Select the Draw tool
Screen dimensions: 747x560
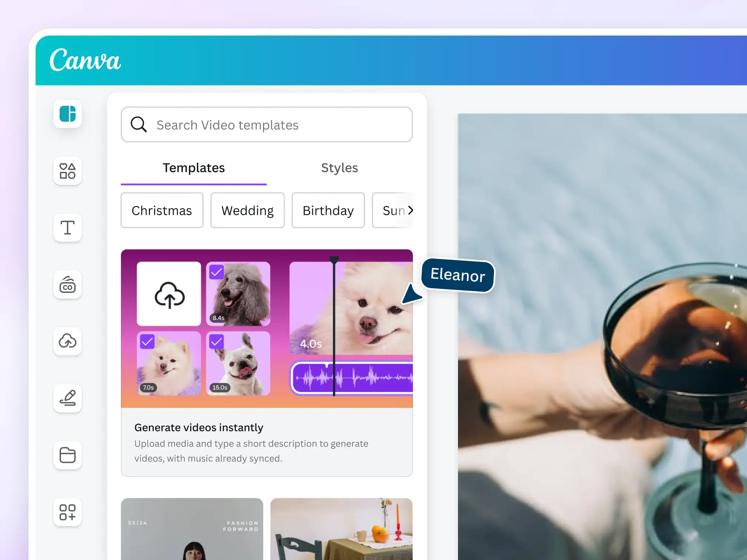(x=67, y=399)
